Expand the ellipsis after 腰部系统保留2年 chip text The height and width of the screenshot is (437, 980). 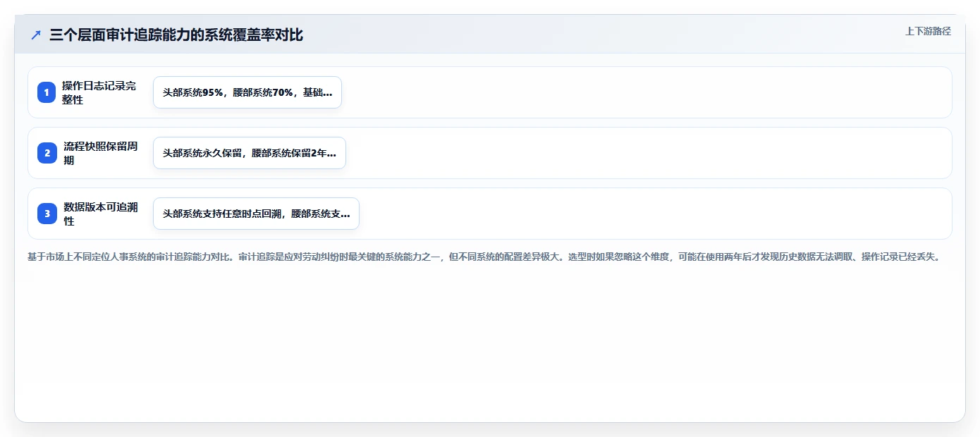click(x=331, y=154)
